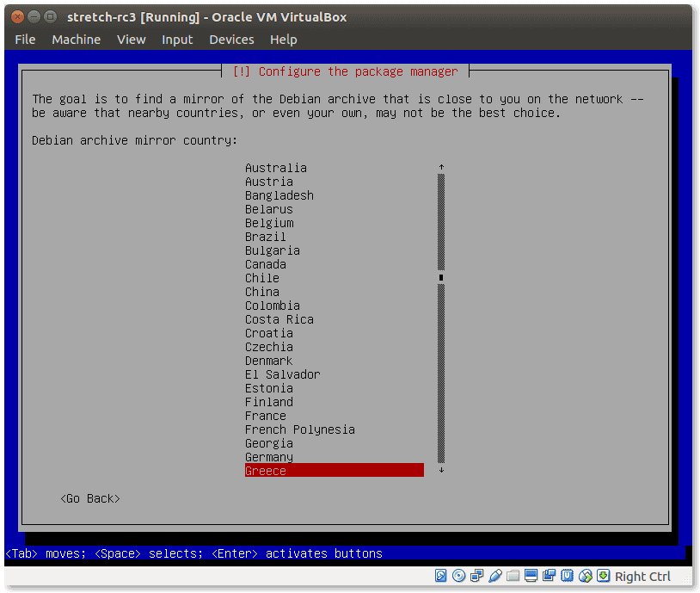
Task: Click the CPU virtualization chip status icon
Action: (568, 576)
